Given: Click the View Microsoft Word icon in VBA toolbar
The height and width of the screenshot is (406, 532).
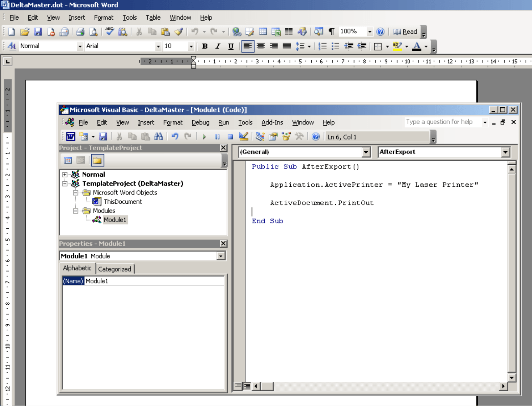Looking at the screenshot, I should click(71, 136).
